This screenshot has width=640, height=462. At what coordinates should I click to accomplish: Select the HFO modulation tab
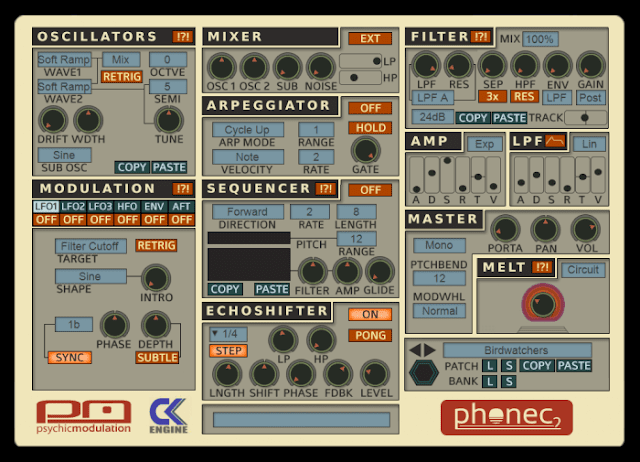127,207
